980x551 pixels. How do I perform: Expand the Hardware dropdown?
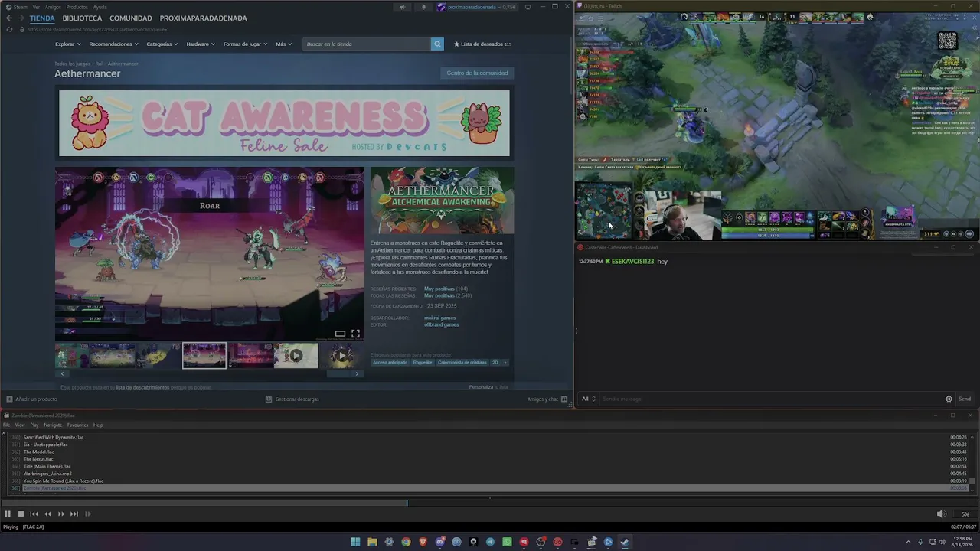point(201,44)
